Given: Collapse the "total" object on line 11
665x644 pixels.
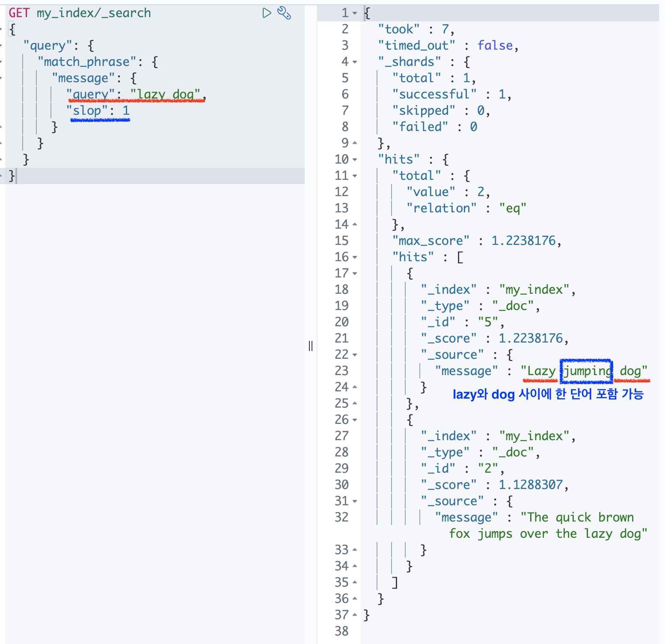Looking at the screenshot, I should (354, 175).
